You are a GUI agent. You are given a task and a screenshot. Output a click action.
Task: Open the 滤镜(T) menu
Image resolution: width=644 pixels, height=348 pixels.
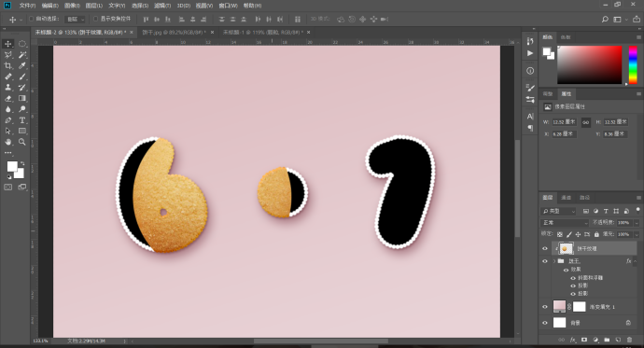(x=162, y=6)
